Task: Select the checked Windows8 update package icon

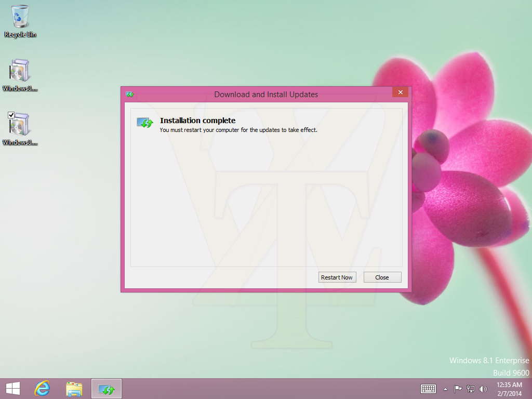Action: [x=20, y=129]
